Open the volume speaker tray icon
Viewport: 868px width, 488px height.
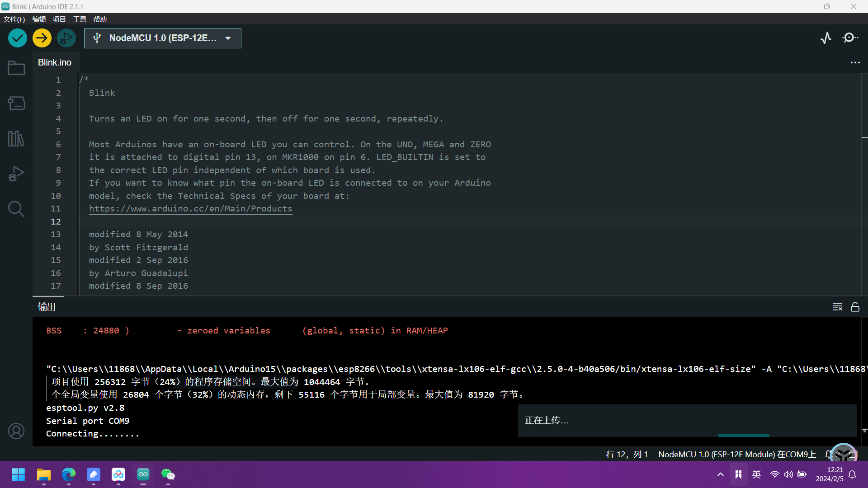coord(788,474)
